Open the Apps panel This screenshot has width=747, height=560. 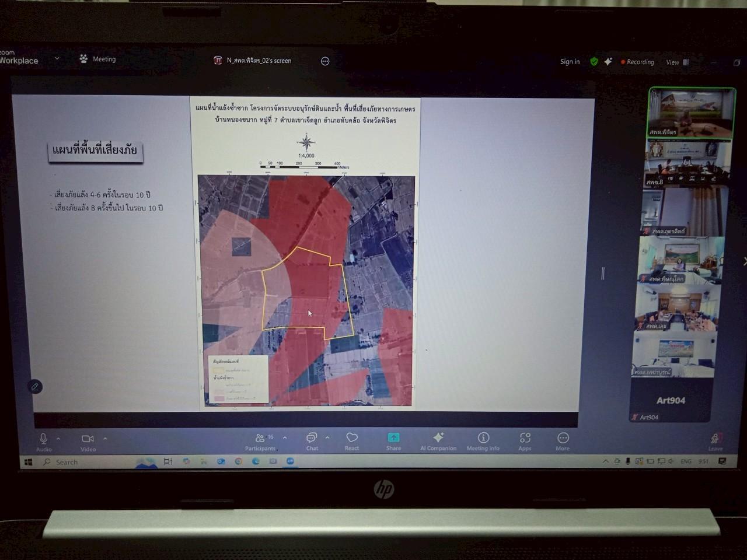click(x=525, y=438)
